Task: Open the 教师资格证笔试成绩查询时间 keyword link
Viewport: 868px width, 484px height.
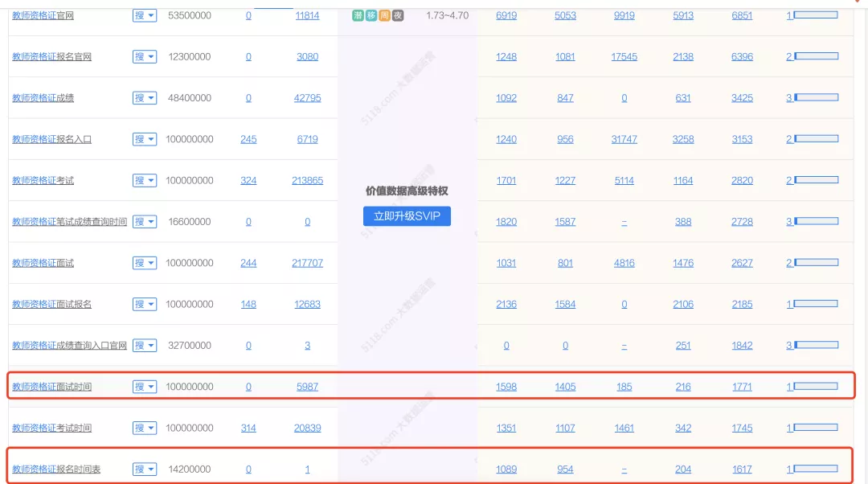Action: pos(70,222)
